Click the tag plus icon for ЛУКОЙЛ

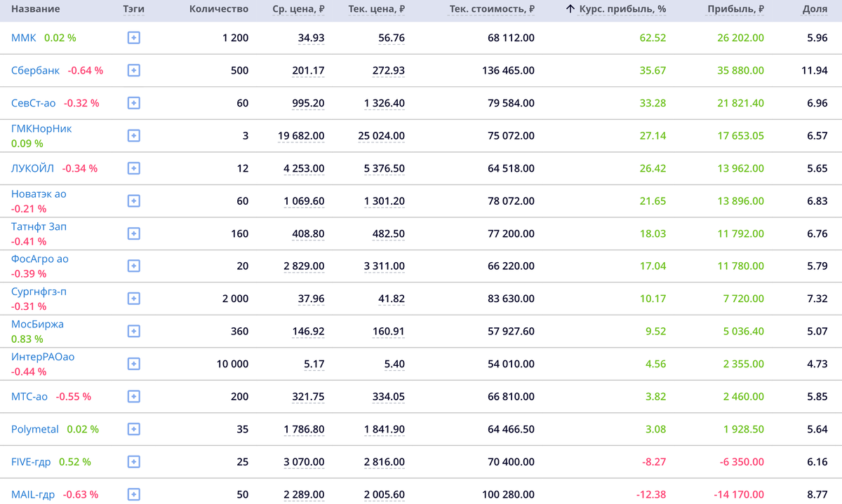tap(134, 168)
